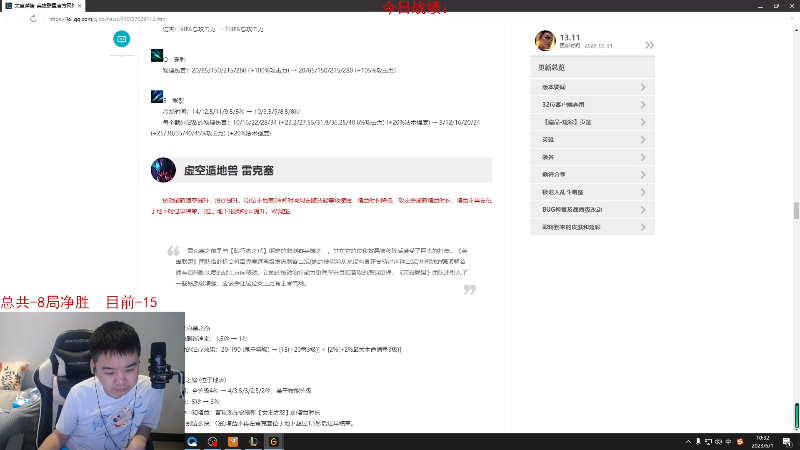Viewport: 800px width, 450px height.
Task: Select the open article browser tab
Action: [43, 6]
